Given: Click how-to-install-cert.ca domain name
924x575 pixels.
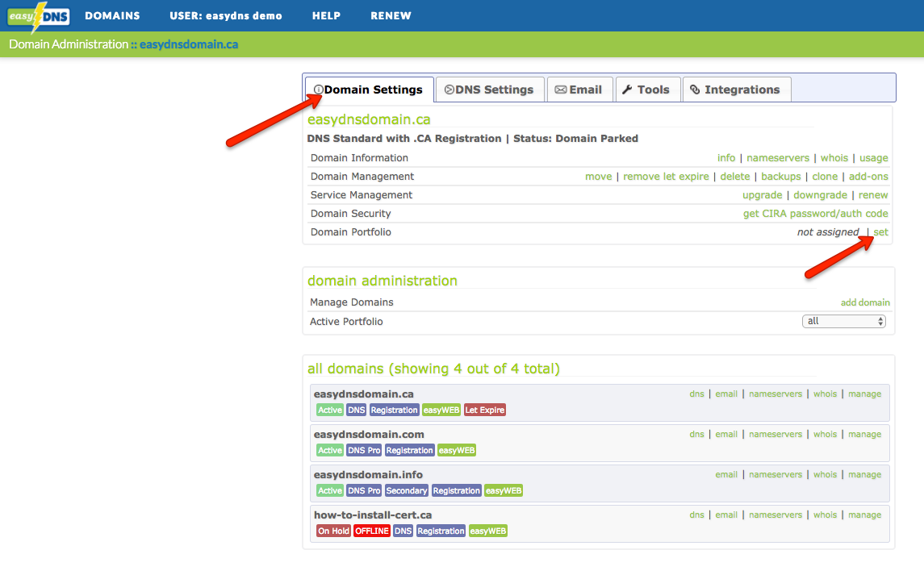Looking at the screenshot, I should (373, 515).
